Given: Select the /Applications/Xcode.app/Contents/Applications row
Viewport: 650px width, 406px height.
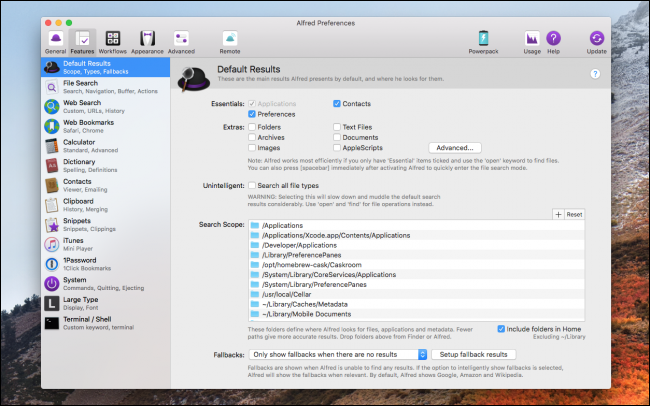Looking at the screenshot, I should click(x=416, y=235).
